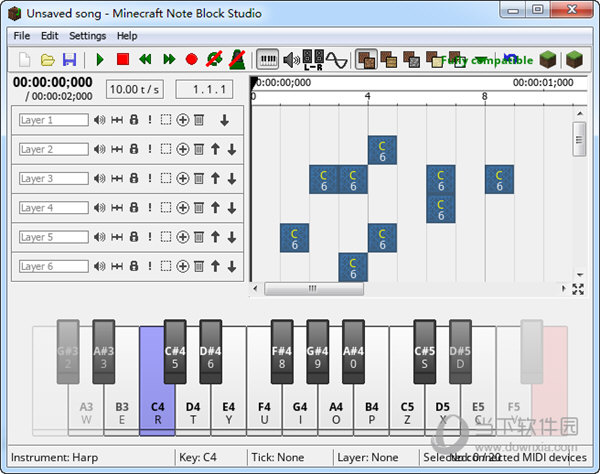
Task: Toggle the looping icon
Action: (214, 59)
